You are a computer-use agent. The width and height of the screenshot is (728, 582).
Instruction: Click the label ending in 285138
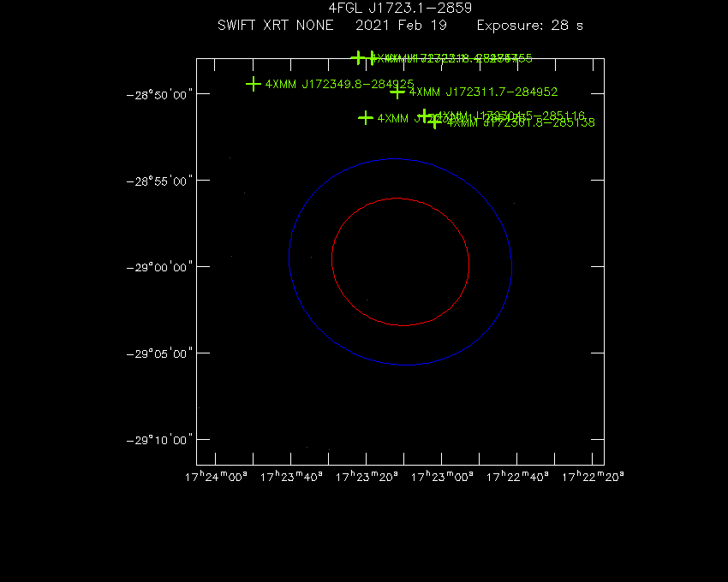(521, 122)
